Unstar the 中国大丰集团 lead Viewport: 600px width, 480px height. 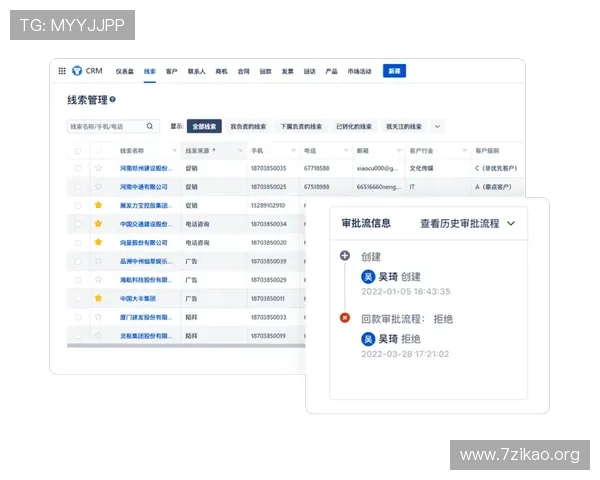point(98,298)
